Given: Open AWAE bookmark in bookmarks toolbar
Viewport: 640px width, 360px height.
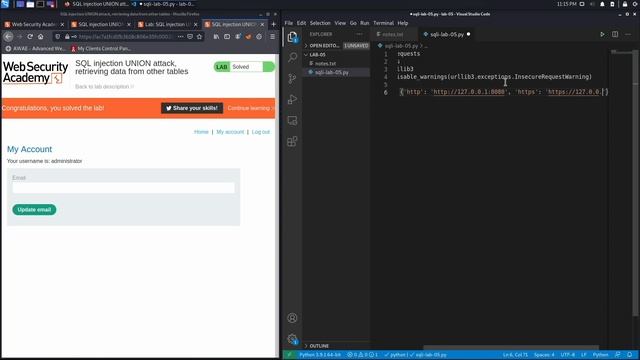Looking at the screenshot, I should pyautogui.click(x=35, y=49).
